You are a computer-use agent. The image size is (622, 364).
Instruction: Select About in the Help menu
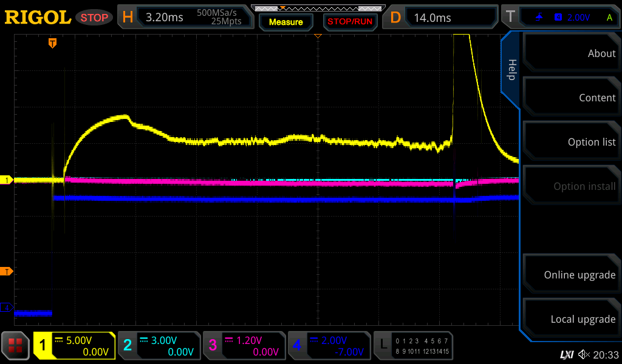pyautogui.click(x=571, y=53)
